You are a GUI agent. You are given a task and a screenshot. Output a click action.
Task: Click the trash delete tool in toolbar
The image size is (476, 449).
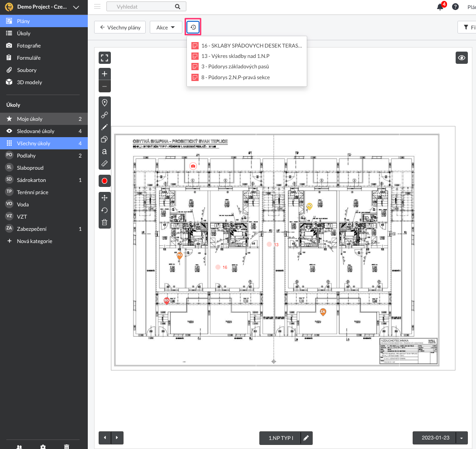tap(105, 222)
